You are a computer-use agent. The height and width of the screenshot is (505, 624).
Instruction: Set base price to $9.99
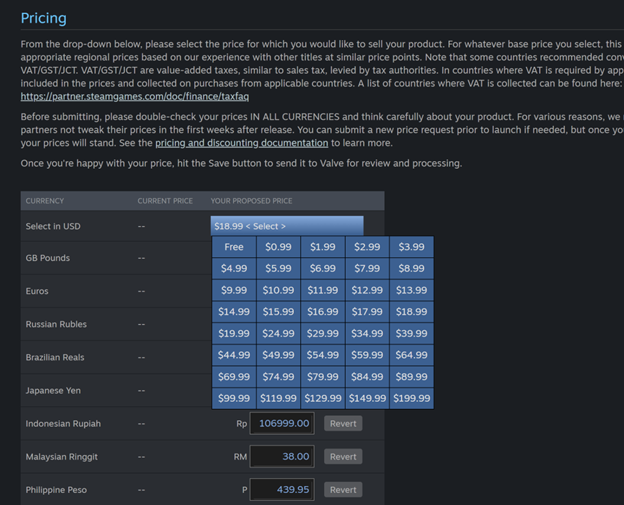[234, 290]
